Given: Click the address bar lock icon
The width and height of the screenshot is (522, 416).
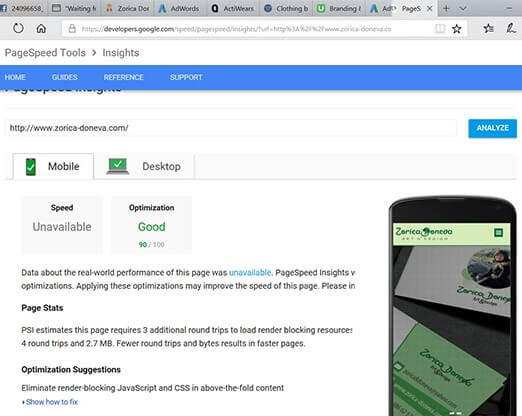Looking at the screenshot, I should (72, 29).
